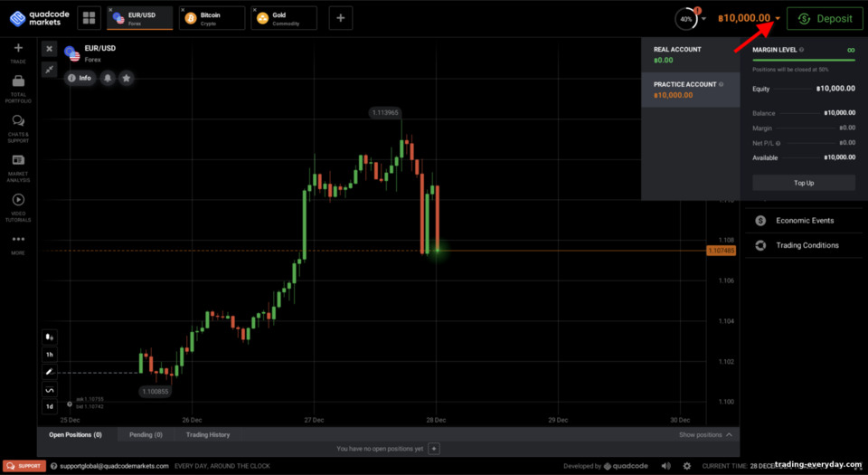This screenshot has height=475, width=868.
Task: Switch to the Bitcoin Crypto tab
Action: [x=212, y=18]
